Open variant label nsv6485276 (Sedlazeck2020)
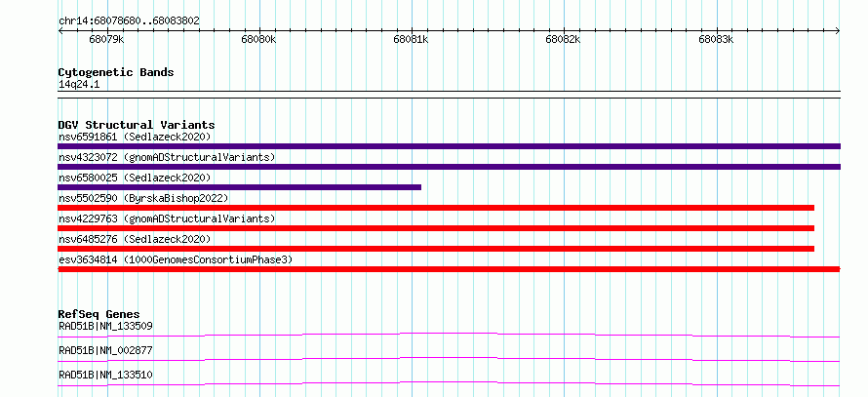The height and width of the screenshot is (397, 868). pyautogui.click(x=135, y=239)
